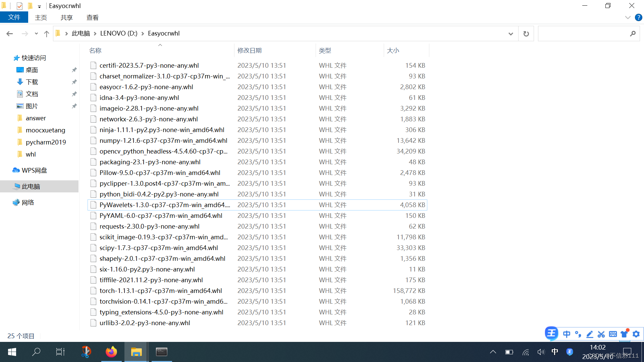Click the new folder icon in title bar
Image resolution: width=644 pixels, height=362 pixels.
coord(30,6)
